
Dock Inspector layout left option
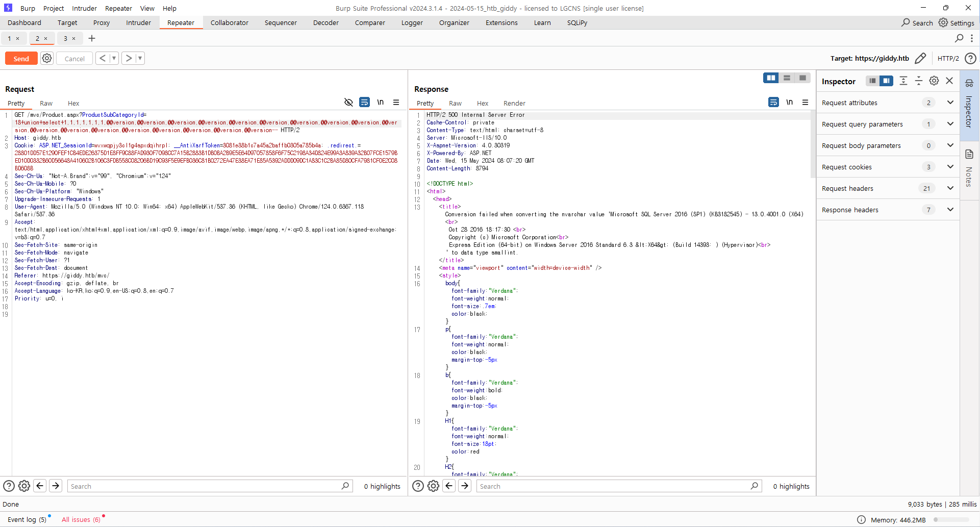[x=873, y=81]
